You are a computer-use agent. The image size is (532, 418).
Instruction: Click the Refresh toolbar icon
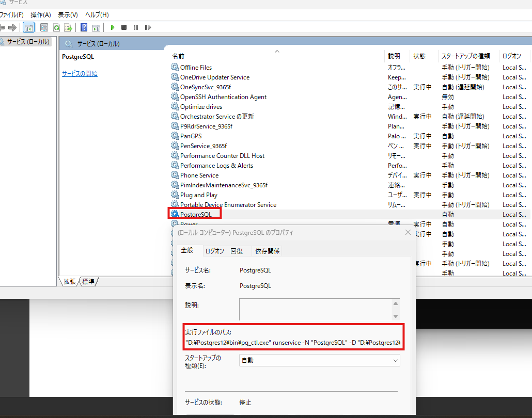tap(57, 27)
